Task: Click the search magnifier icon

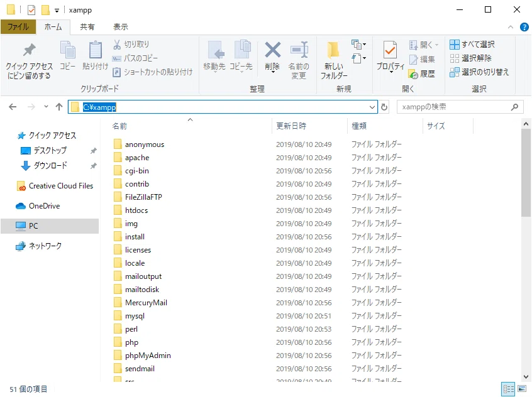Action: point(514,107)
